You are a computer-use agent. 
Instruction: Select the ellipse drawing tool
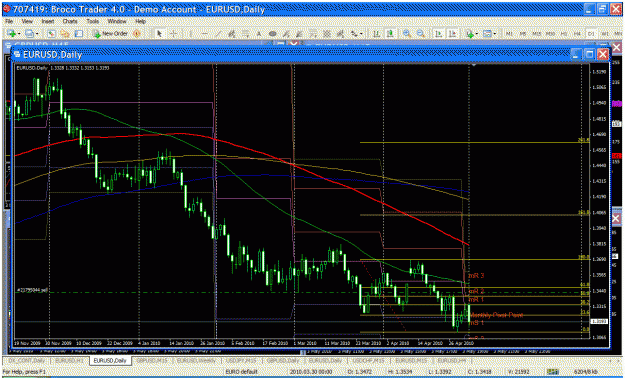tap(272, 34)
